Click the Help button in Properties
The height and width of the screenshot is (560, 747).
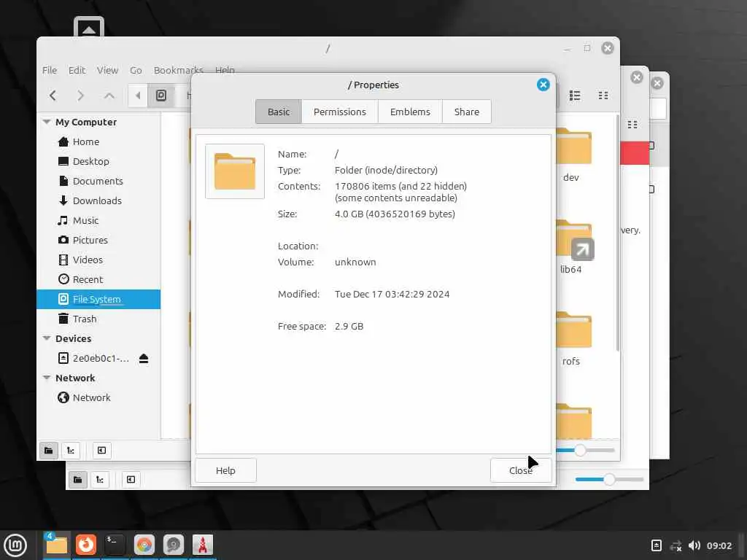225,470
